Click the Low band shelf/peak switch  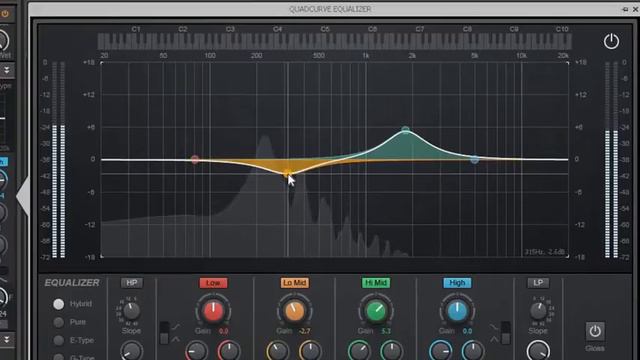164,333
